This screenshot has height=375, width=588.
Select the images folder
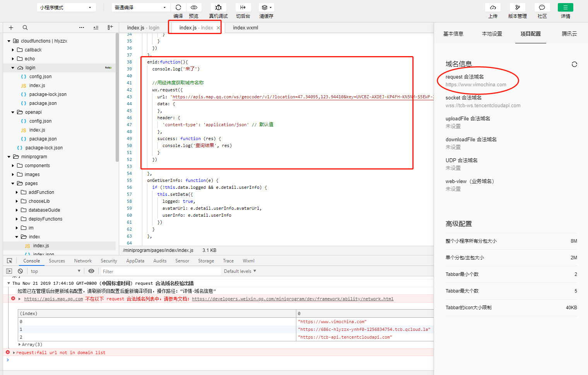(32, 175)
